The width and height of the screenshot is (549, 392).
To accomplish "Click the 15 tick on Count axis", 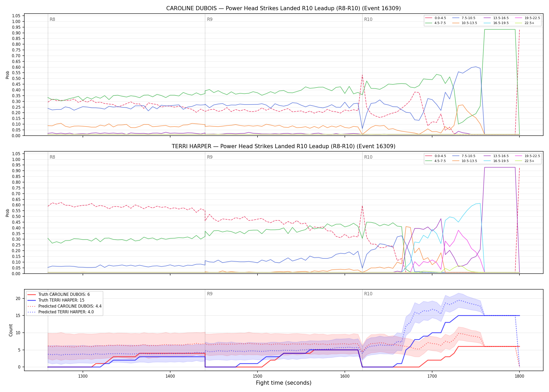I will pyautogui.click(x=18, y=316).
